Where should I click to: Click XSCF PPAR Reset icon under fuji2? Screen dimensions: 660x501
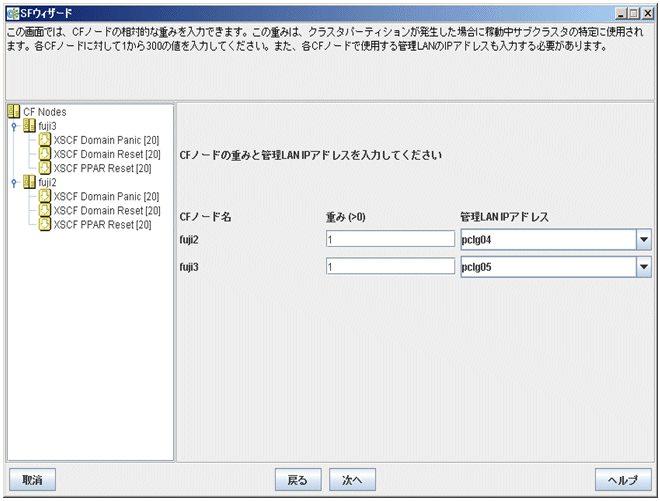(45, 224)
